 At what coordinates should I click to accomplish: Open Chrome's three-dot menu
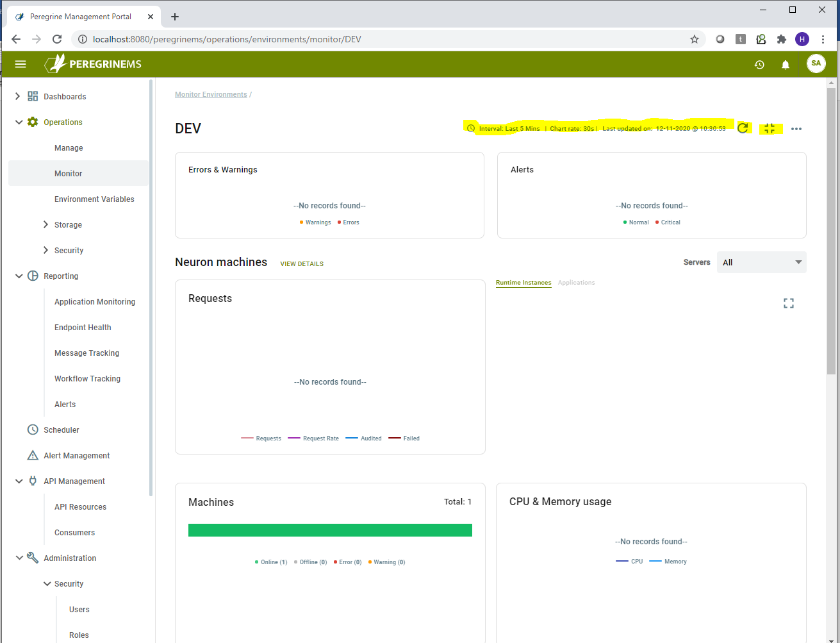click(x=823, y=39)
